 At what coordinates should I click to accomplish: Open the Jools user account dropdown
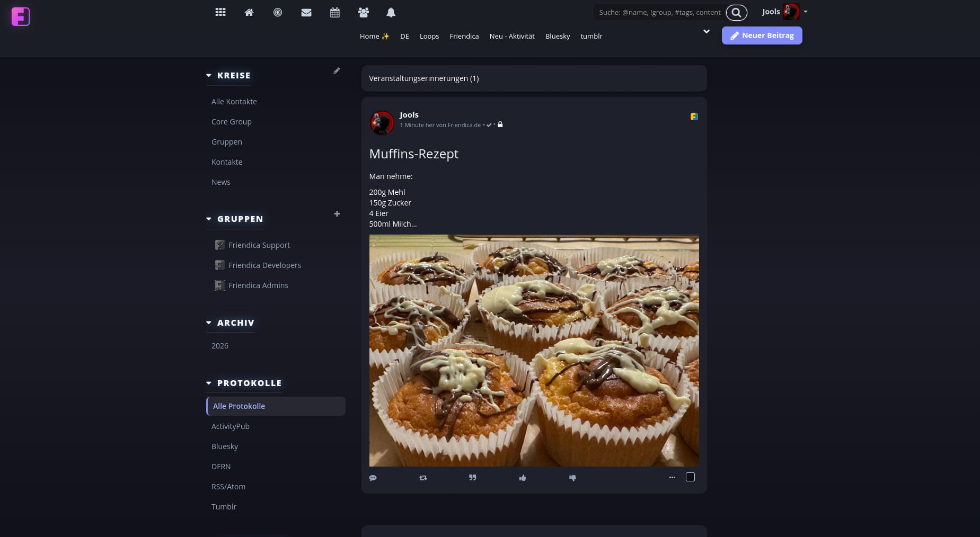785,12
